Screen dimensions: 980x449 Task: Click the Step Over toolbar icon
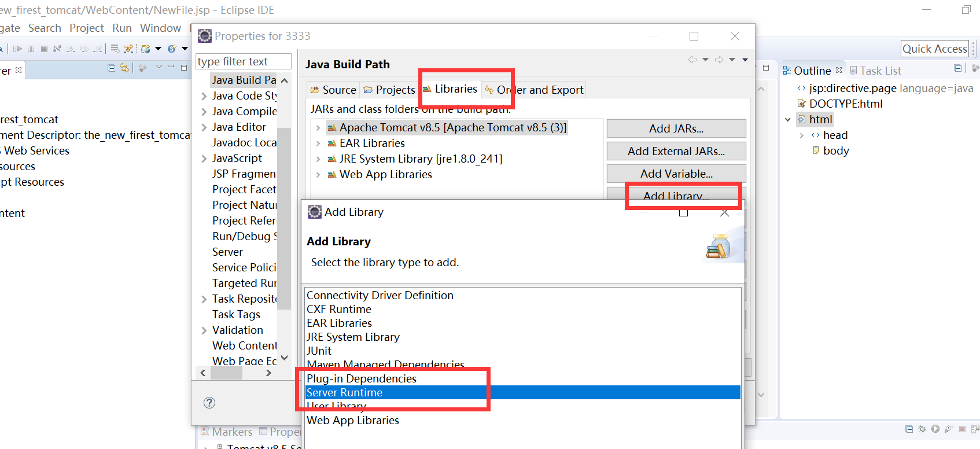(84, 49)
